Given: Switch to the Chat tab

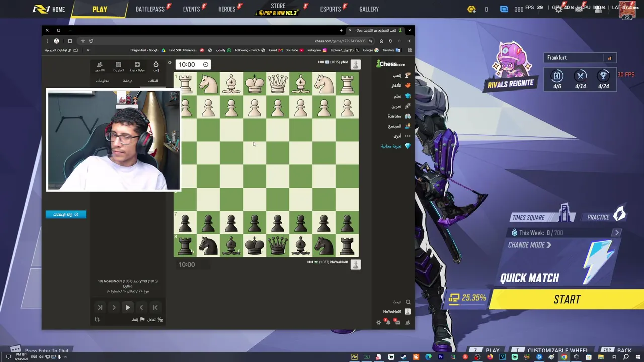Looking at the screenshot, I should pyautogui.click(x=128, y=81).
